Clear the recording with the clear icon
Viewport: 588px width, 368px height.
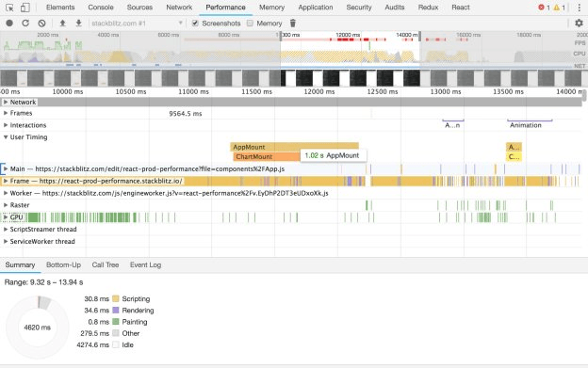coord(41,24)
